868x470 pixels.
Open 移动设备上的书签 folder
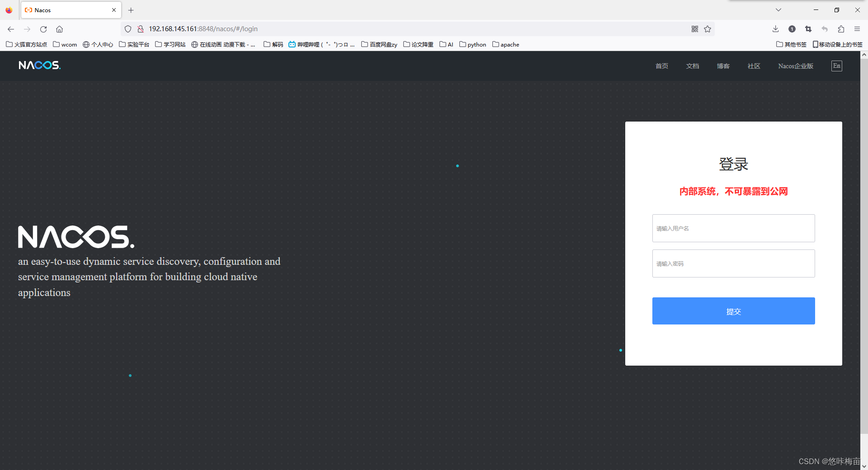(x=838, y=44)
